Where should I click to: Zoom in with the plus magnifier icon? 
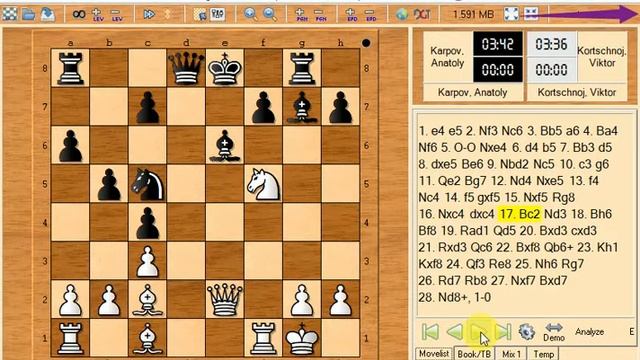coord(251,14)
